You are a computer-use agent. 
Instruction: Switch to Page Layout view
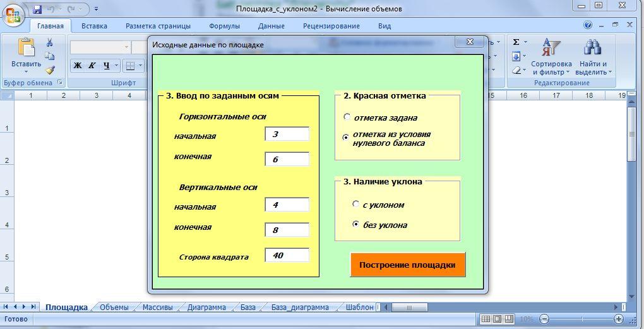pos(497,319)
